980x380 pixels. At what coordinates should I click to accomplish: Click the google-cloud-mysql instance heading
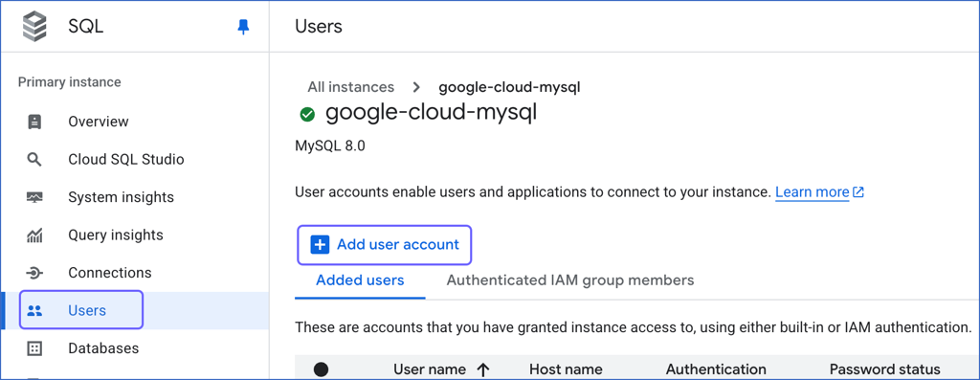click(x=432, y=114)
